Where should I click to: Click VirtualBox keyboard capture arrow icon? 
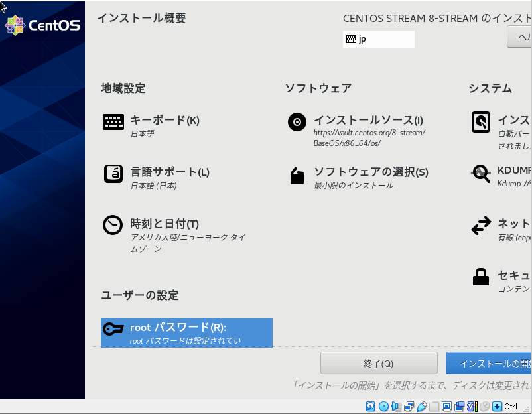pos(497,406)
